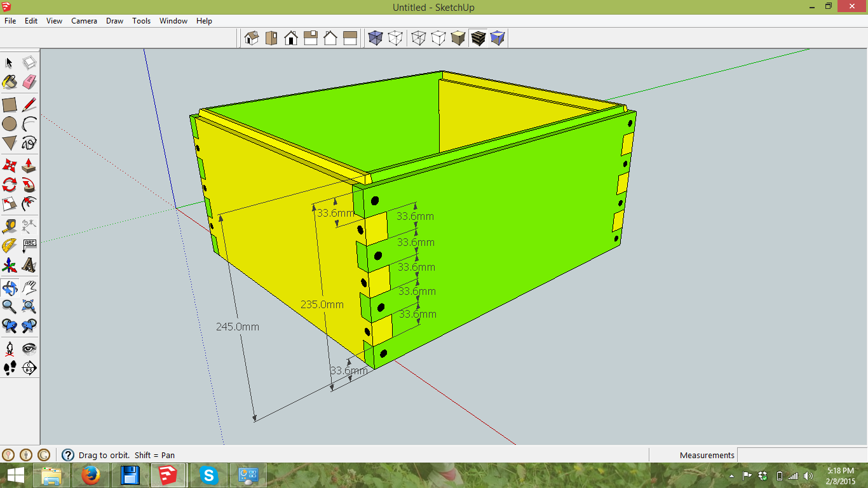Select the Zoom magnifier tool

click(x=10, y=307)
